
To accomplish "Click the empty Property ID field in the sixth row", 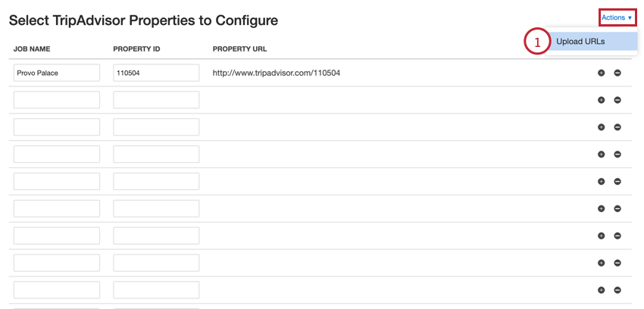I will tap(156, 209).
